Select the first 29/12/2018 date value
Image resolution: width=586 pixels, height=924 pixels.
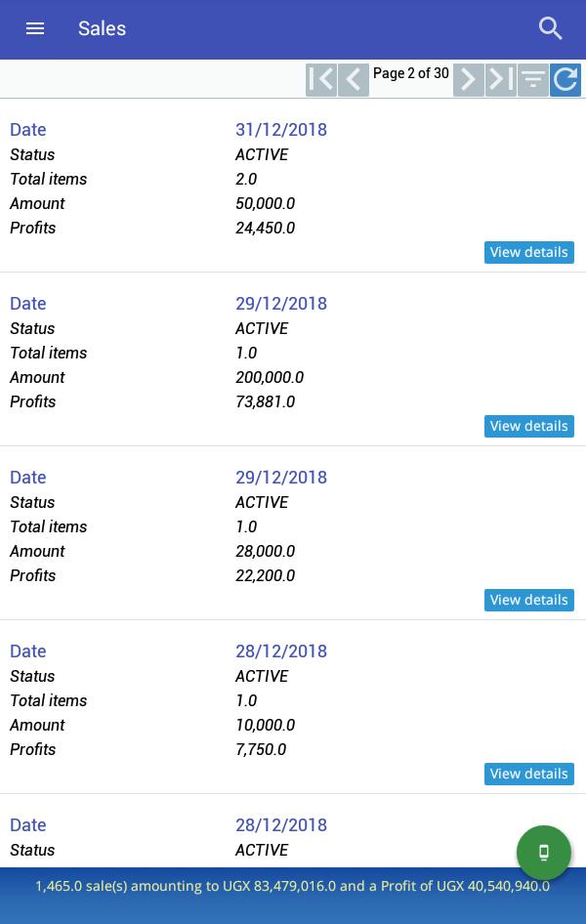coord(281,304)
